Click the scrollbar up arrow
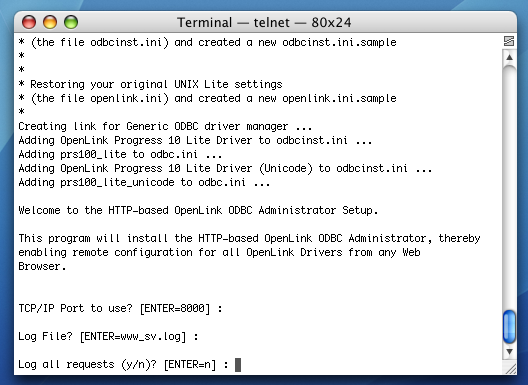Viewport: 528px width, 385px height. coord(509,57)
